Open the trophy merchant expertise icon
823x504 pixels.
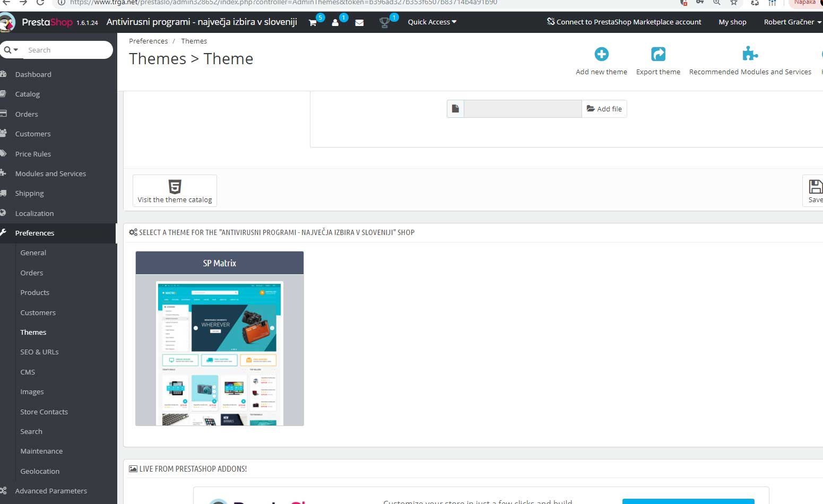tap(385, 23)
